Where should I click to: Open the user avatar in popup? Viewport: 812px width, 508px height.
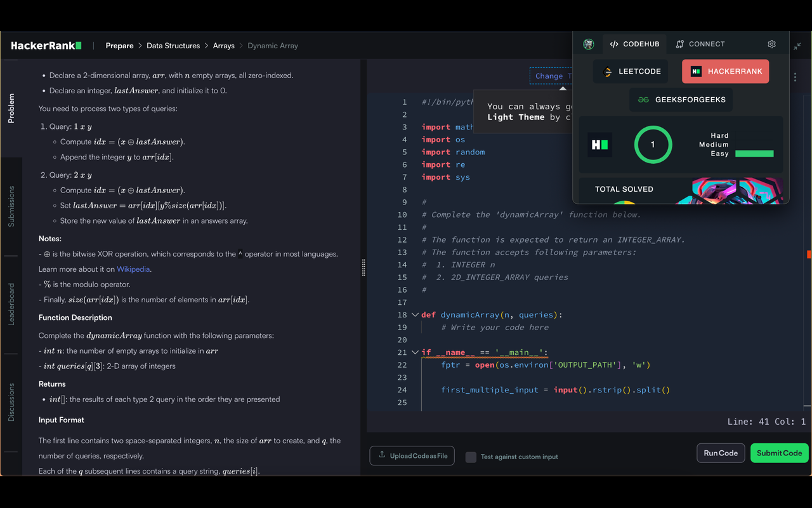589,44
